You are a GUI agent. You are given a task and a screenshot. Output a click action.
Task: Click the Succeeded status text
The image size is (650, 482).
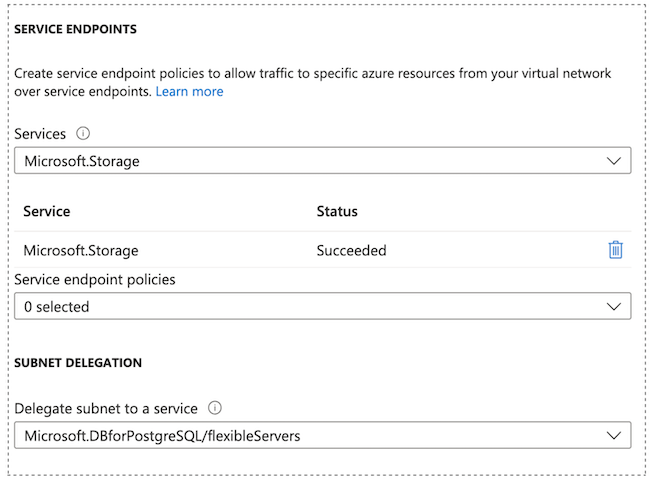[351, 250]
